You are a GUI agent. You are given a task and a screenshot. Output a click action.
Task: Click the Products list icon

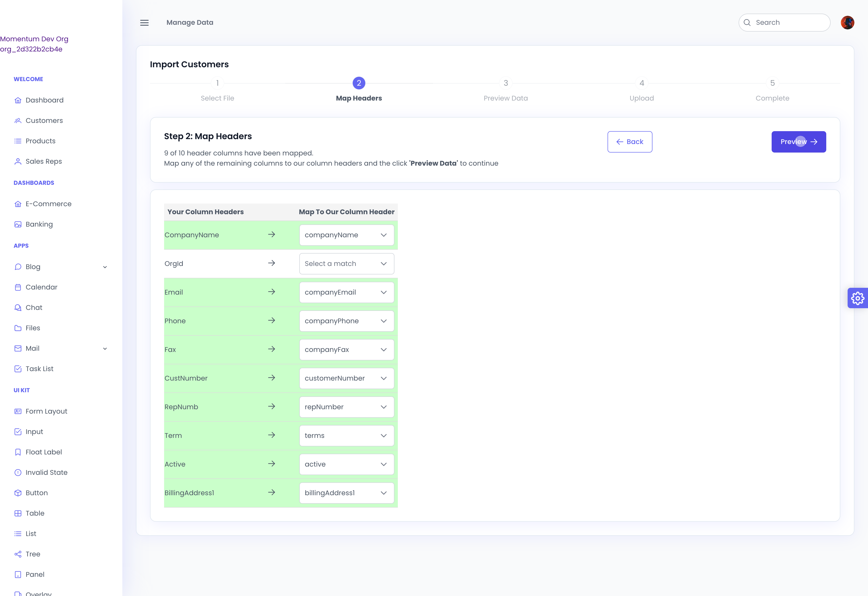(18, 141)
